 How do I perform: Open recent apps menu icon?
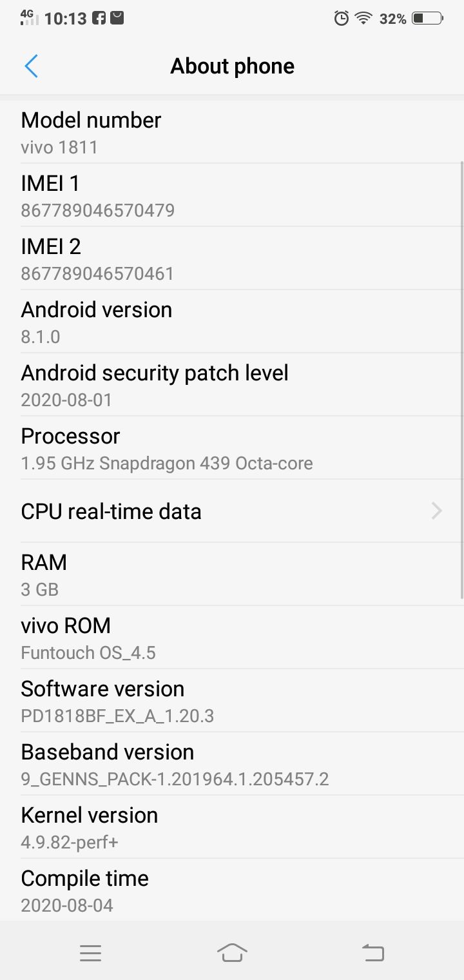(90, 953)
